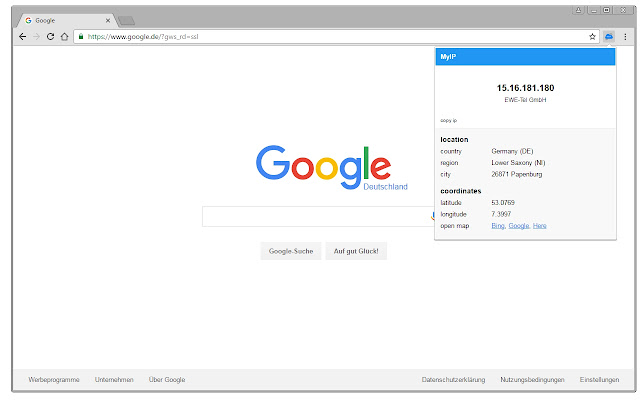640x400 pixels.
Task: Open the Unternehmen footer link
Action: click(114, 380)
